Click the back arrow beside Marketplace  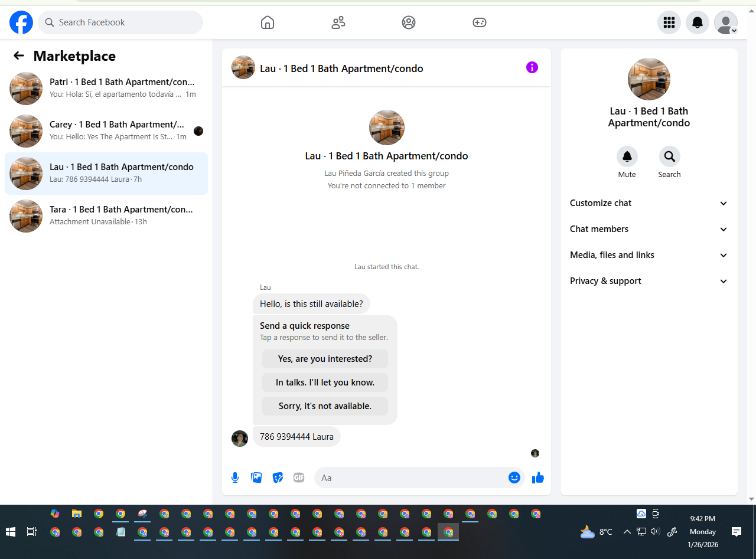coord(19,55)
